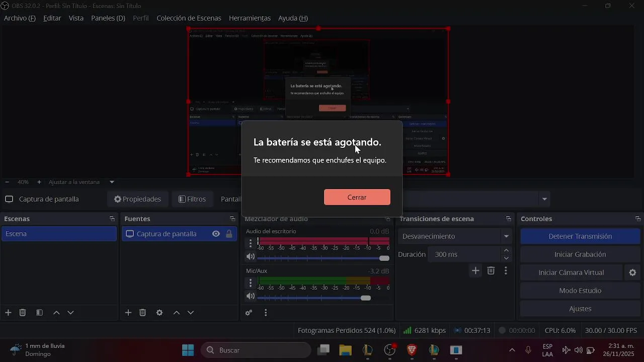Move source up in Fuentes panel

177,313
